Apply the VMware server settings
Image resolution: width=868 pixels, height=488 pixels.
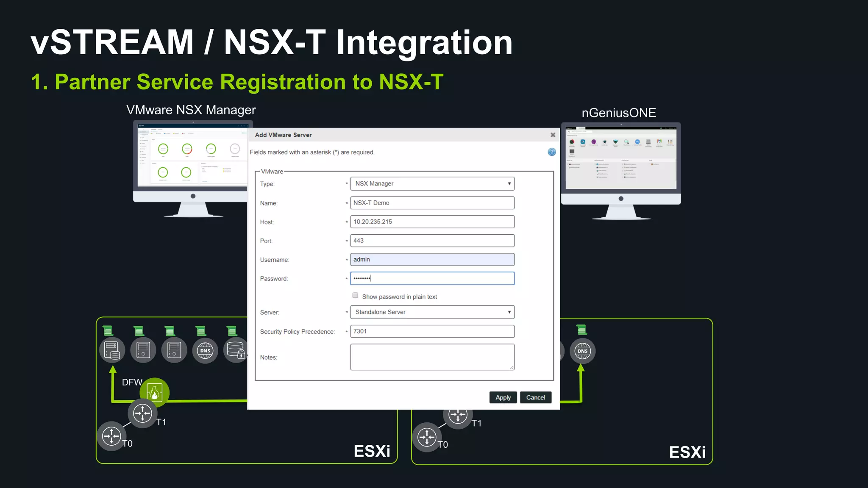pyautogui.click(x=503, y=397)
